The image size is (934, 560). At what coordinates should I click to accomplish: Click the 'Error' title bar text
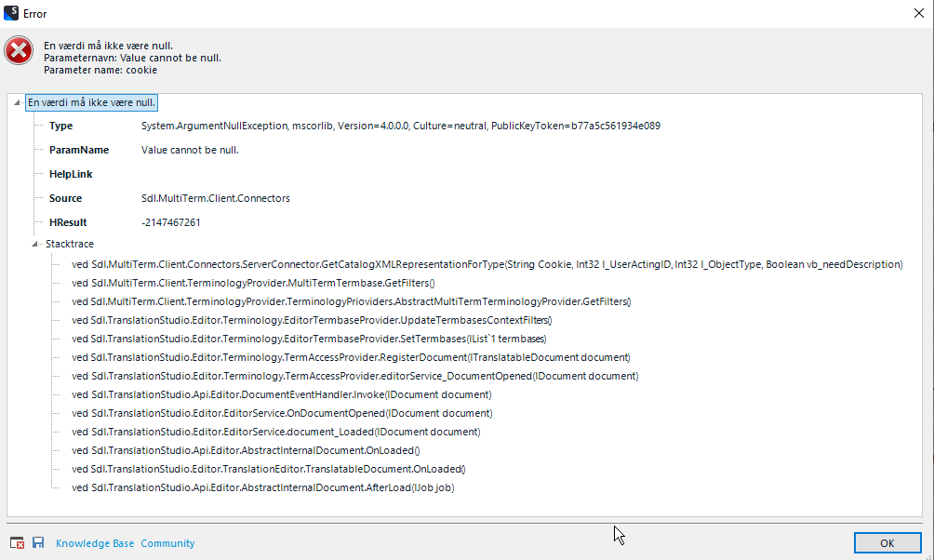point(34,14)
